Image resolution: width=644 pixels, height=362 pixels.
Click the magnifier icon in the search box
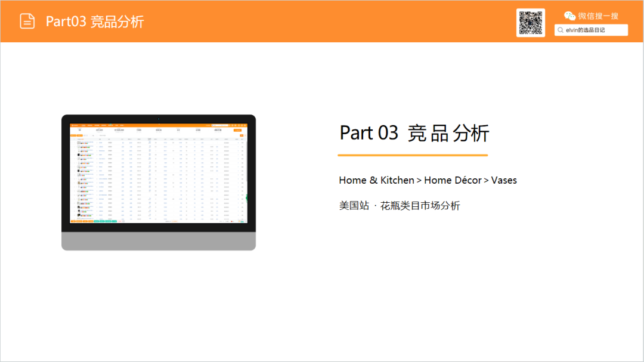point(560,30)
